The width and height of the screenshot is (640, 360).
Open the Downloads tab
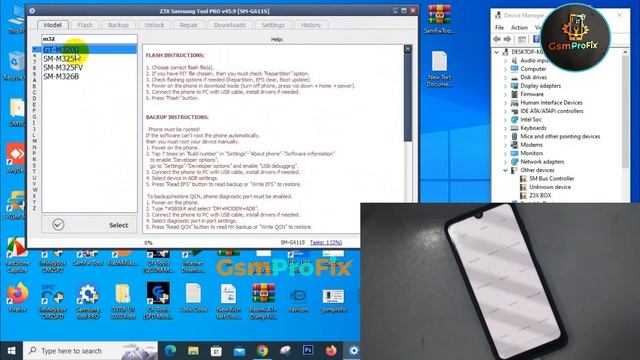pyautogui.click(x=230, y=25)
